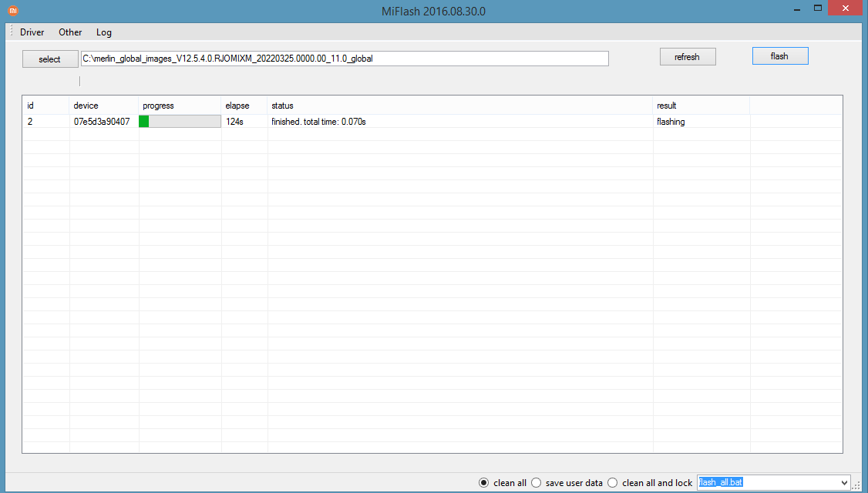Click status 'finished. total time: 0.070s'
This screenshot has height=493, width=868.
tap(318, 122)
